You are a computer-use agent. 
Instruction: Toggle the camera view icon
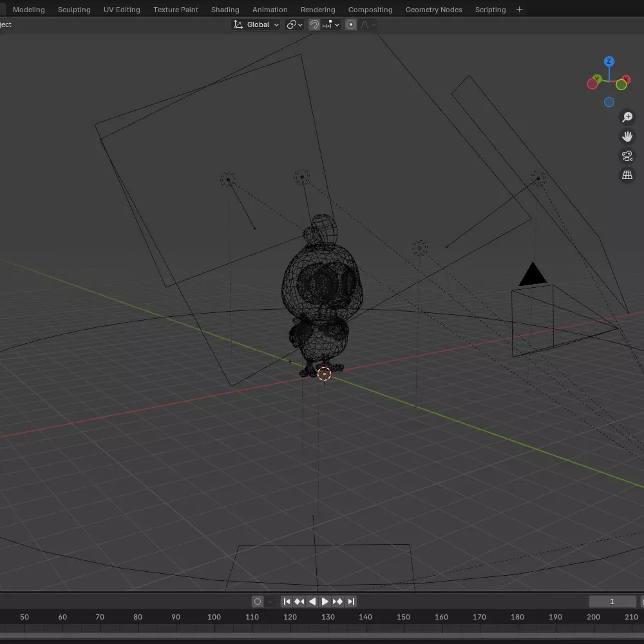[627, 156]
